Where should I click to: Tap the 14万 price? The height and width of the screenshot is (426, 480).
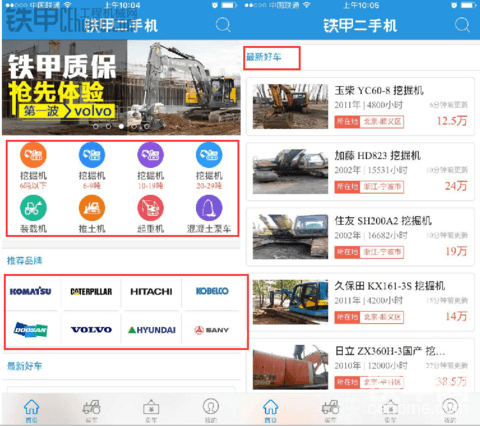pos(456,316)
